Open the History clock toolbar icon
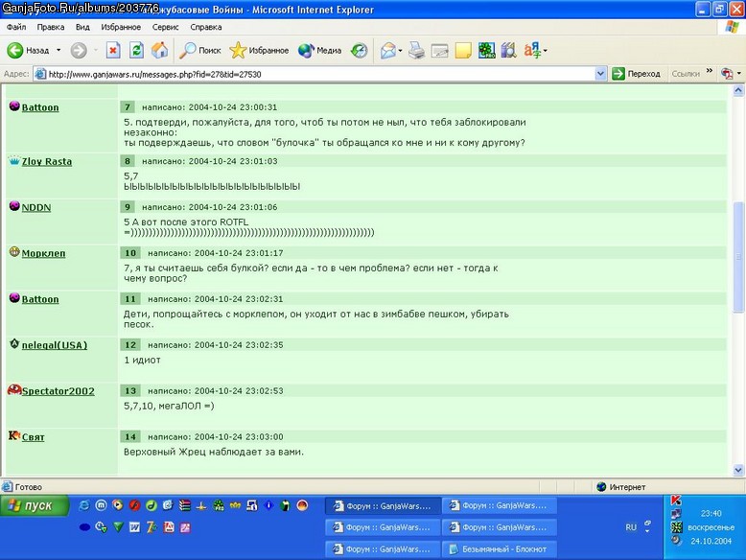The height and width of the screenshot is (560, 746). [x=360, y=50]
